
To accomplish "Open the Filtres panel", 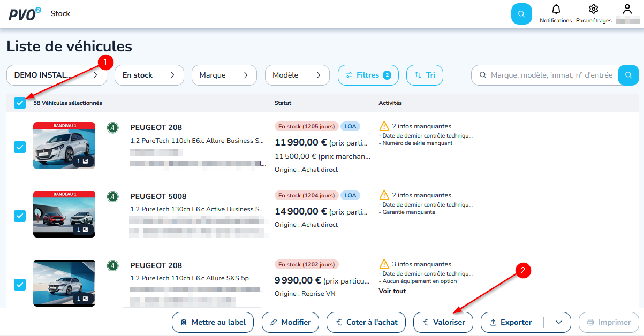I will click(x=368, y=75).
